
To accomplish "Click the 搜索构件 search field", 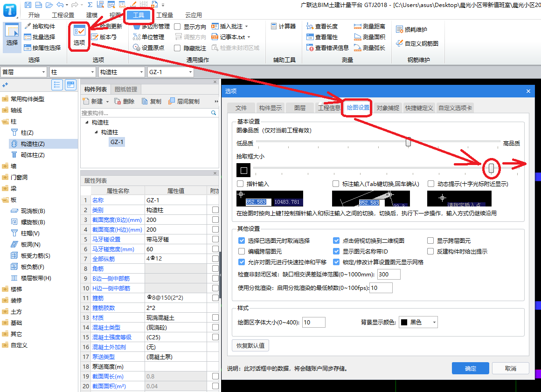I will (x=145, y=113).
